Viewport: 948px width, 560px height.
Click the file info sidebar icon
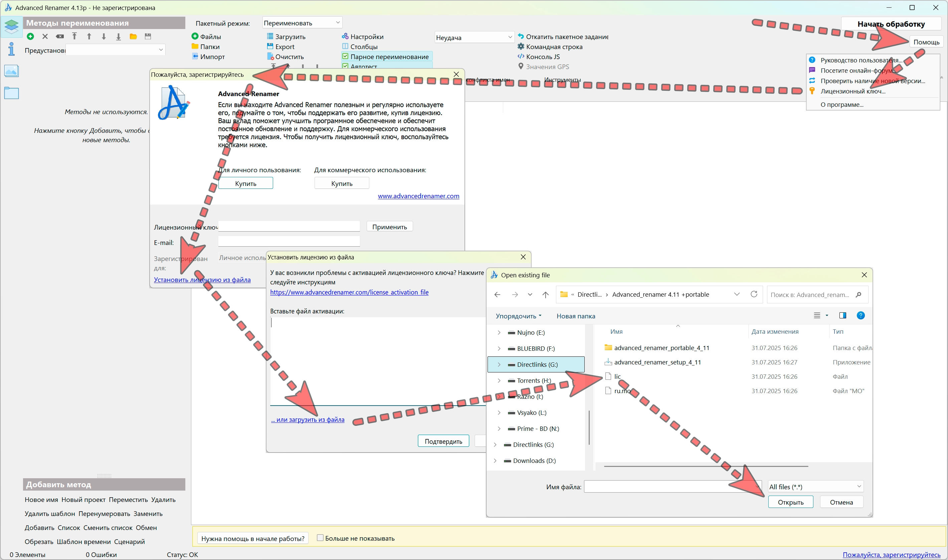[x=11, y=49]
